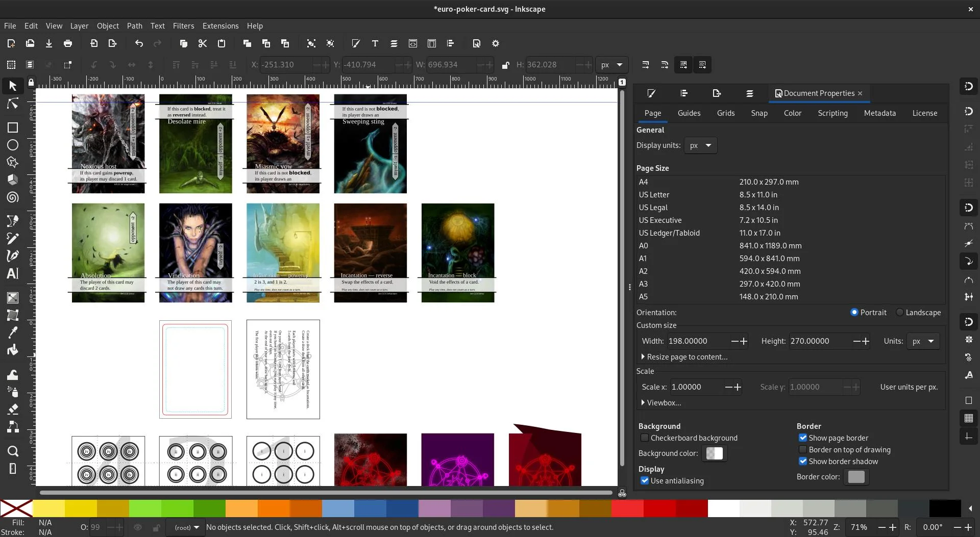Select the Text tool
The width and height of the screenshot is (980, 537).
[x=13, y=274]
